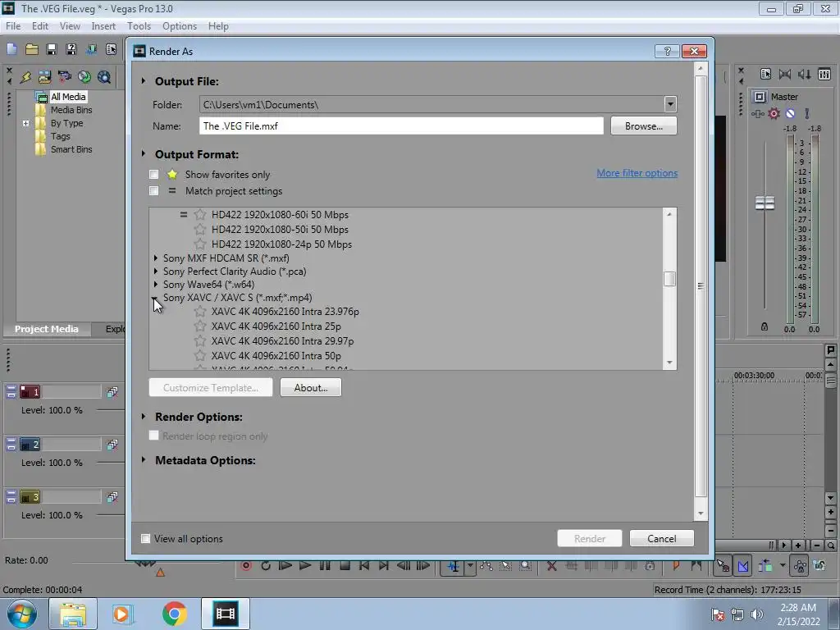Click the Normal Edit Tool icon
840x630 pixels.
click(453, 566)
